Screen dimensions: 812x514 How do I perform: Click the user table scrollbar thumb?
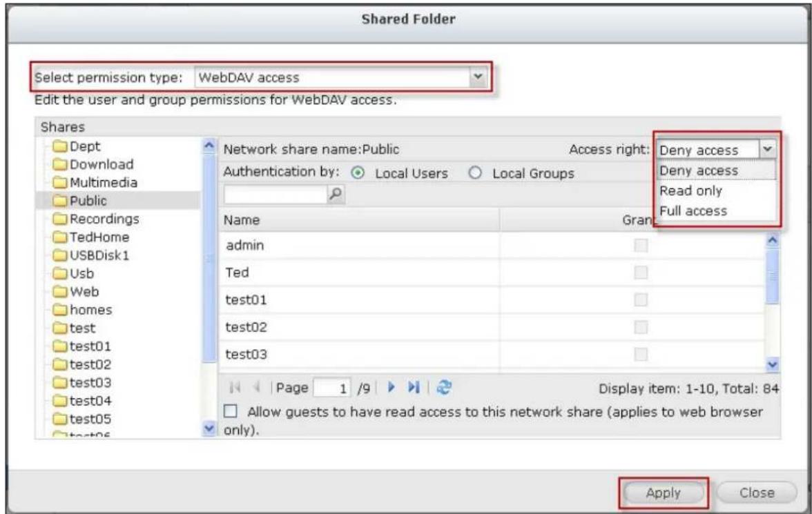[x=772, y=276]
